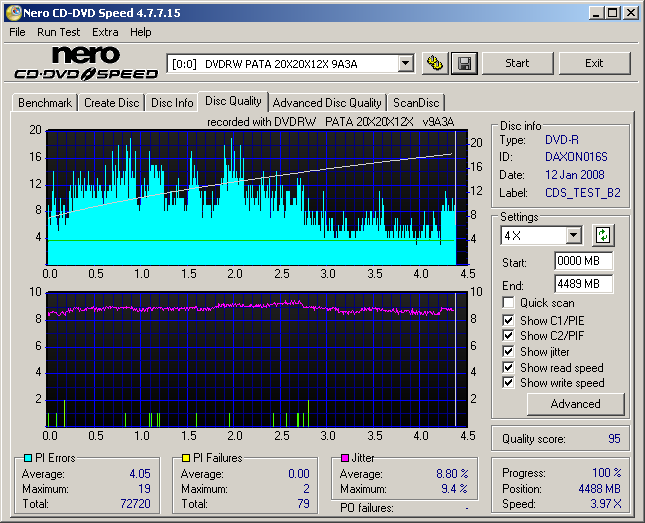Close the Nero CD-DVD Speed window
645x523 pixels.
(630, 13)
